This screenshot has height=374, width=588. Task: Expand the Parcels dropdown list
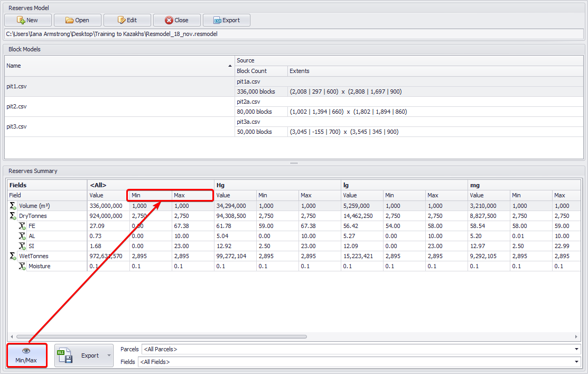click(x=576, y=349)
